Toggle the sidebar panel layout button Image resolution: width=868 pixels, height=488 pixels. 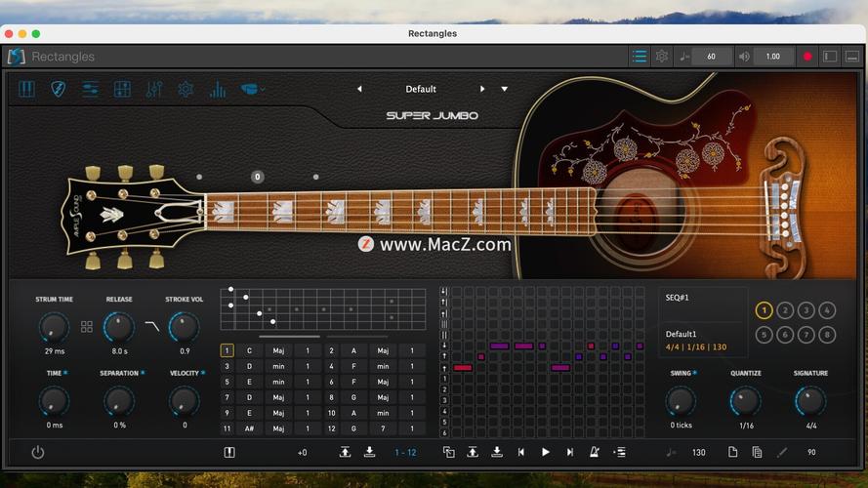click(830, 57)
